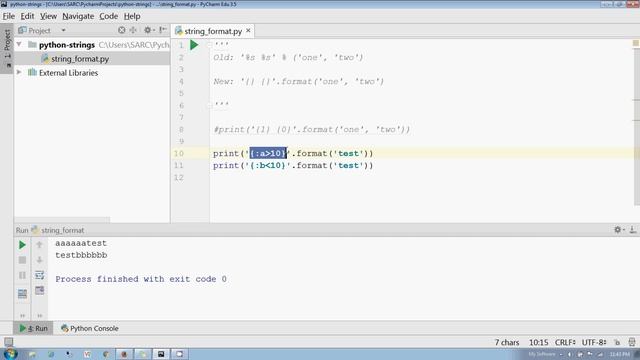The image size is (640, 360).
Task: Click line 11 print statement in editor
Action: click(x=293, y=166)
